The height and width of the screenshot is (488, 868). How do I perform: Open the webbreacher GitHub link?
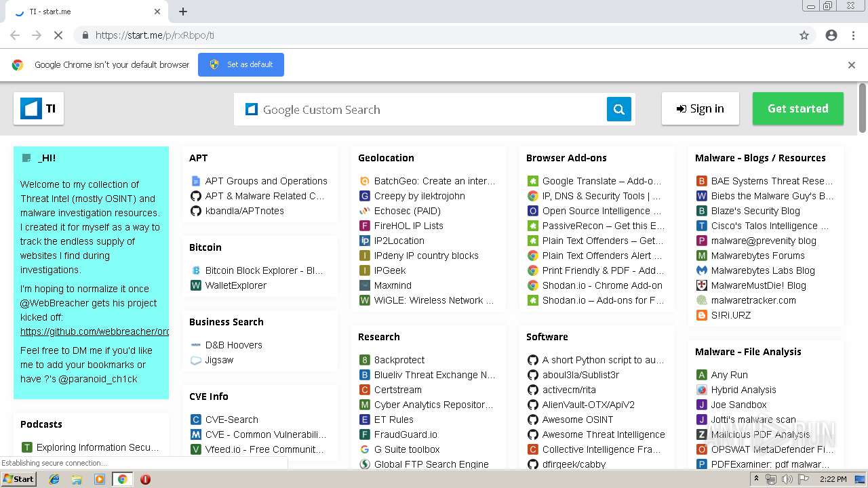pyautogui.click(x=94, y=331)
